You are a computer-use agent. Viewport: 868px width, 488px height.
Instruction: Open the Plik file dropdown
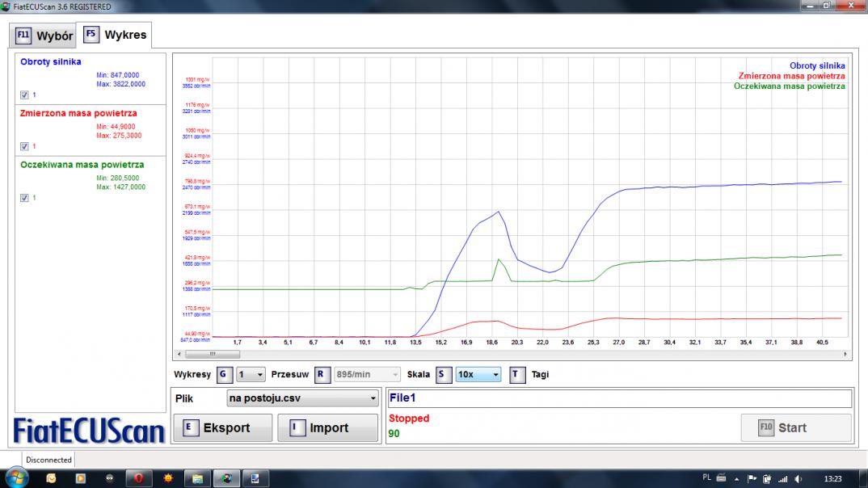[x=303, y=398]
